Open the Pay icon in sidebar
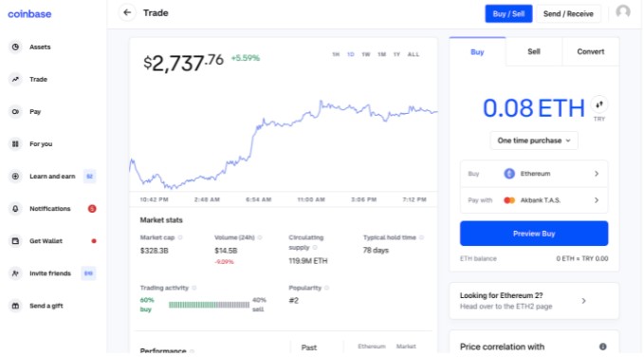The width and height of the screenshot is (644, 357). point(15,111)
